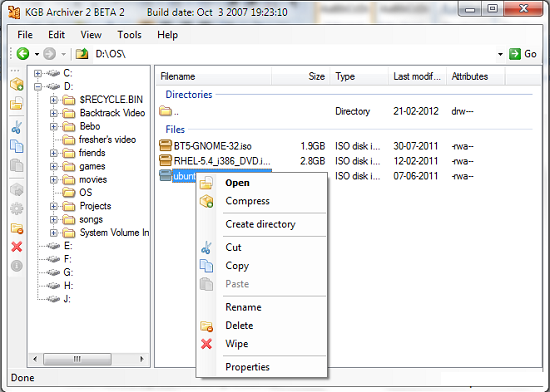Expand the movies folder in tree

(54, 180)
